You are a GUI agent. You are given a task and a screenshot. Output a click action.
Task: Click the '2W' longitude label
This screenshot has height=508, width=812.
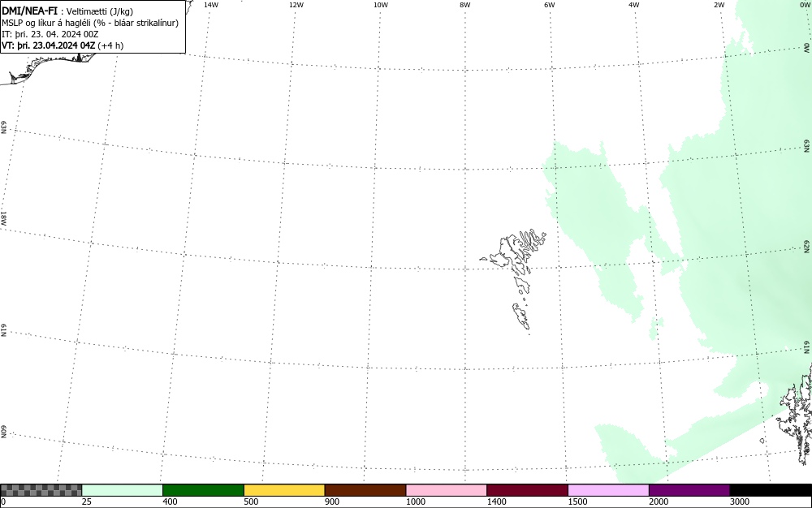[719, 5]
